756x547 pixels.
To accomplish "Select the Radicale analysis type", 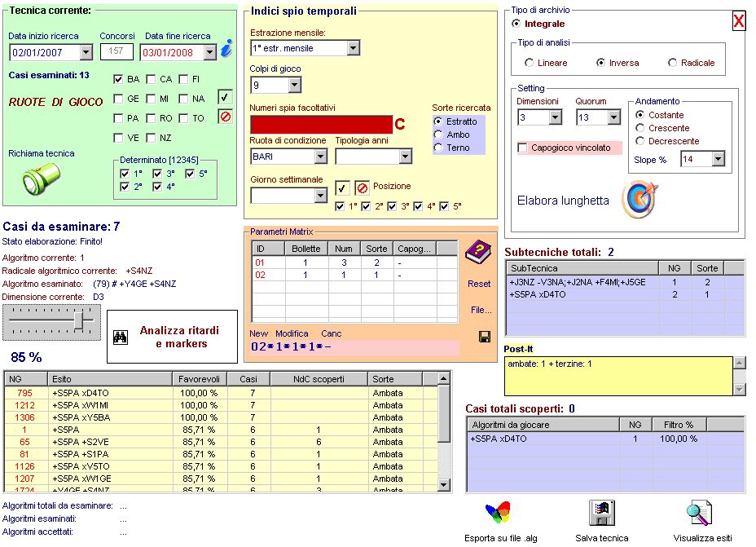I will point(672,63).
